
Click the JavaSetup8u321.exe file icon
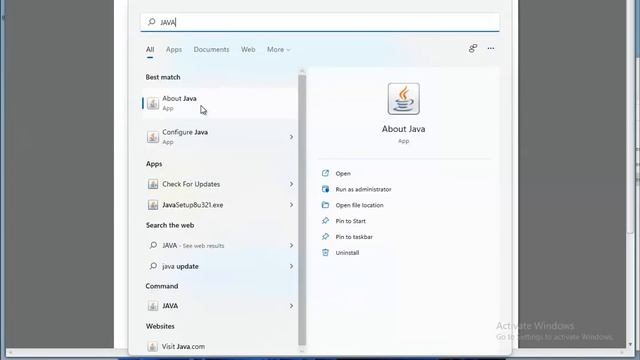click(153, 205)
